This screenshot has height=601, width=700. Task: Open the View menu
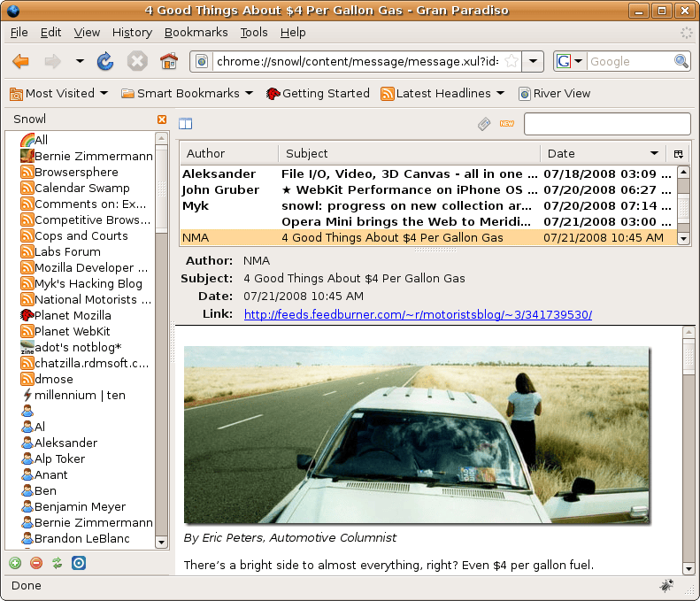[x=87, y=33]
